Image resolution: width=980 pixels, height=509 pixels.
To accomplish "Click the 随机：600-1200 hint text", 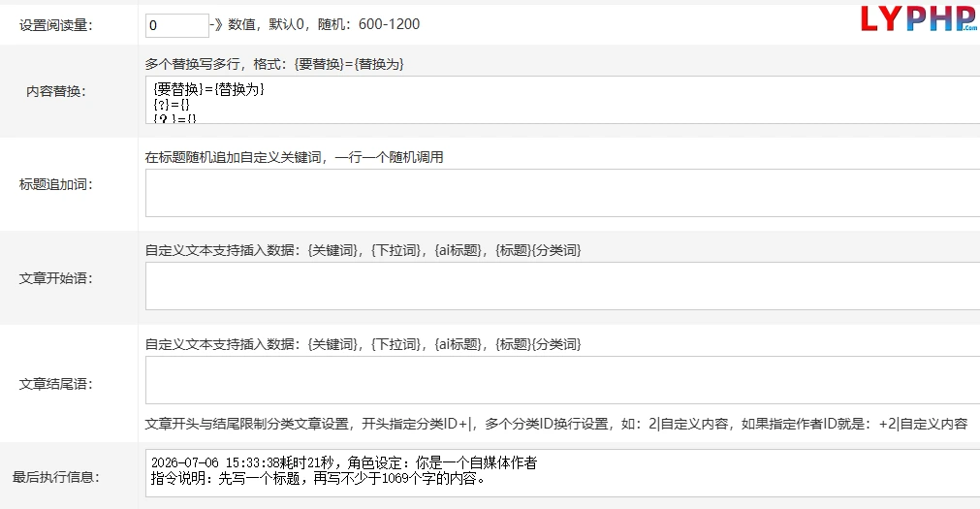I will tap(368, 24).
